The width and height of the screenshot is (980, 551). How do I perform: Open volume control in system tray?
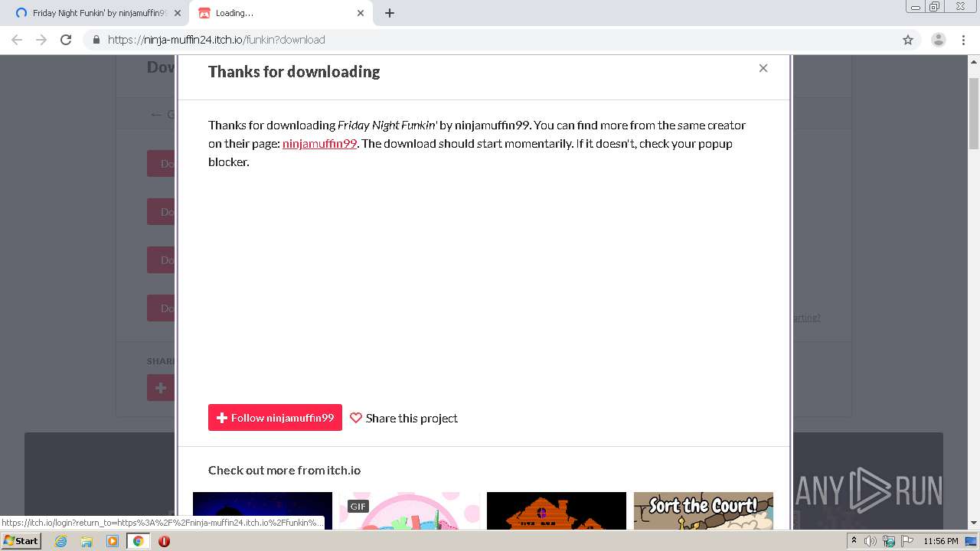(x=871, y=541)
